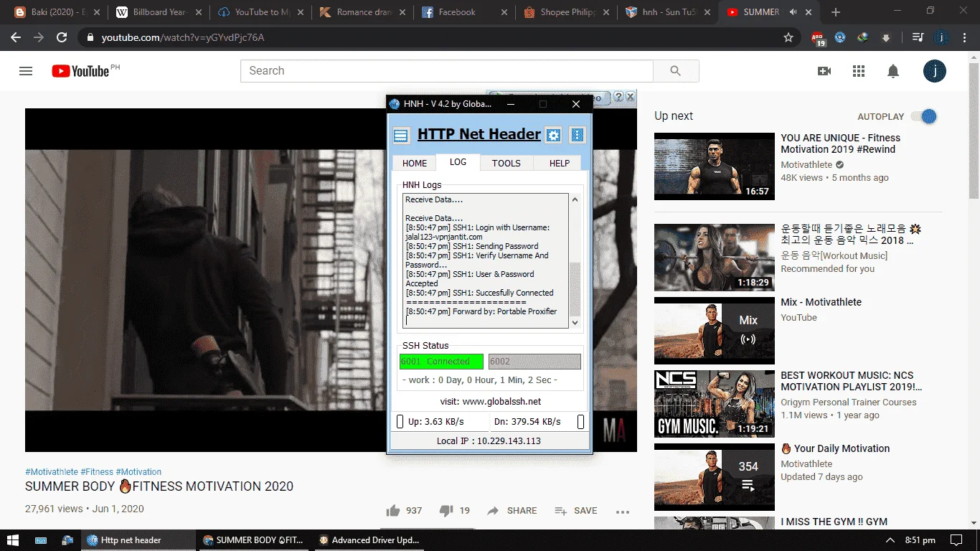Image resolution: width=980 pixels, height=551 pixels.
Task: Open the HELP tab in HNH
Action: (x=560, y=163)
